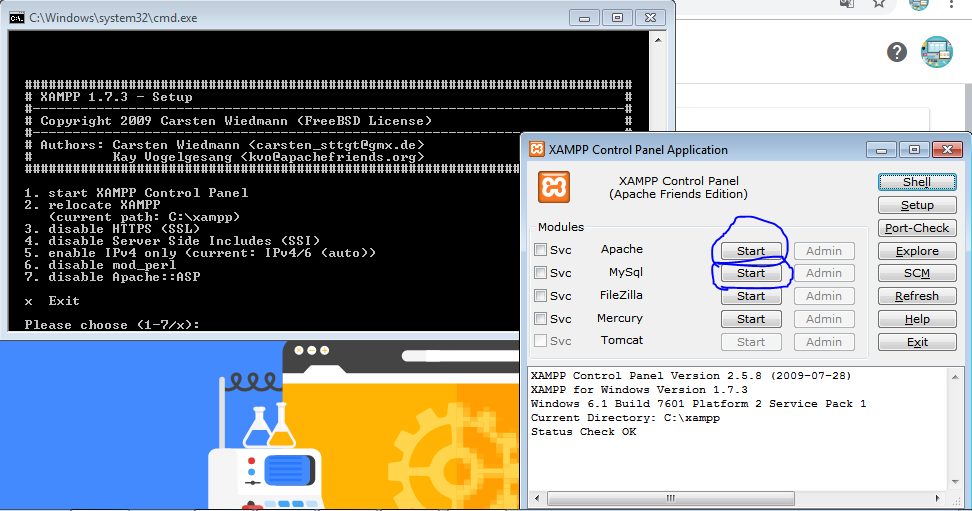The width and height of the screenshot is (972, 511).
Task: Close the XAMPP Control Panel window
Action: coord(947,149)
